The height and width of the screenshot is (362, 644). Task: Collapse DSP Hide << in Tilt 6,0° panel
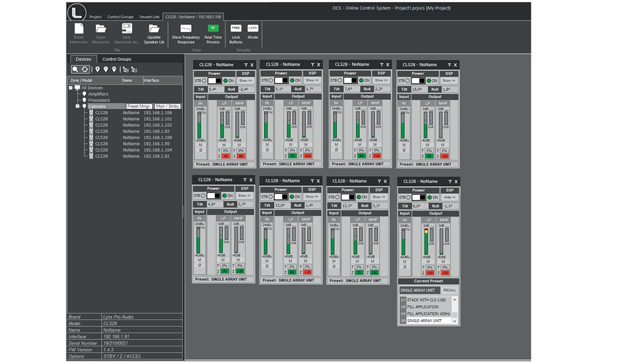coord(450,197)
